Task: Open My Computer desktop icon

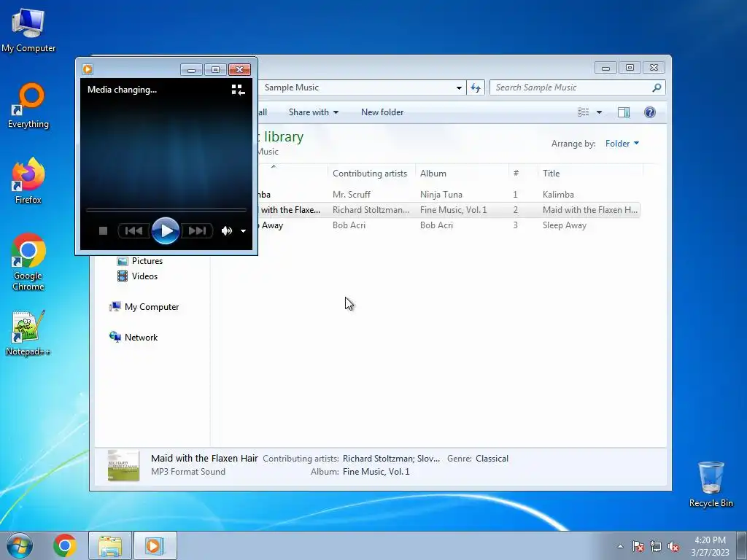Action: (28, 30)
